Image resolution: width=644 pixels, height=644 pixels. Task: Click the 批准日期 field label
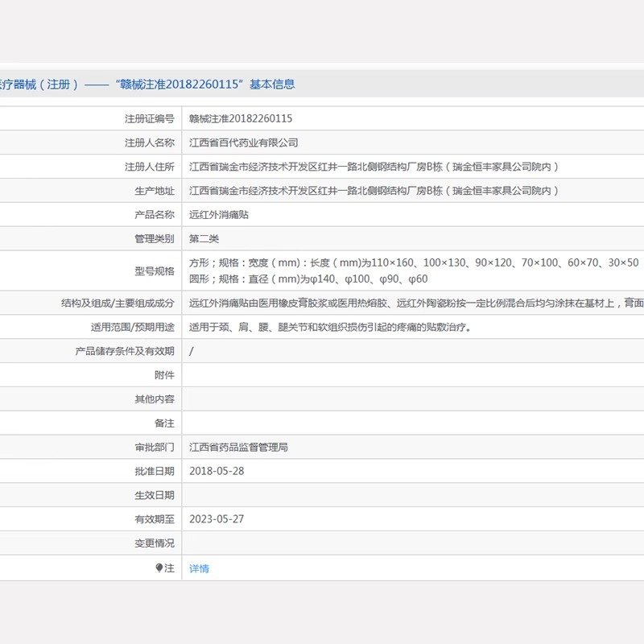tap(155, 471)
